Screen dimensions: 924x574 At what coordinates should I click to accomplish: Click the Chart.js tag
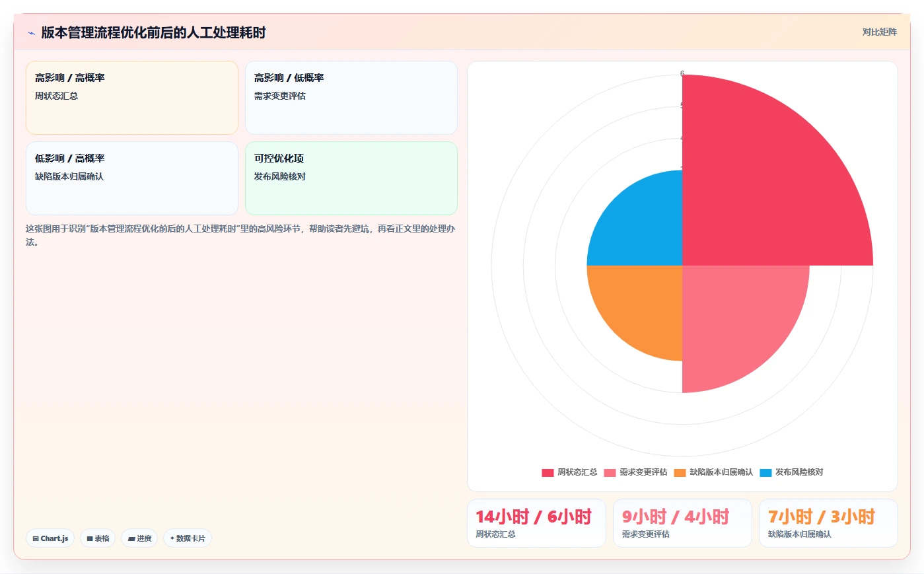tap(50, 538)
